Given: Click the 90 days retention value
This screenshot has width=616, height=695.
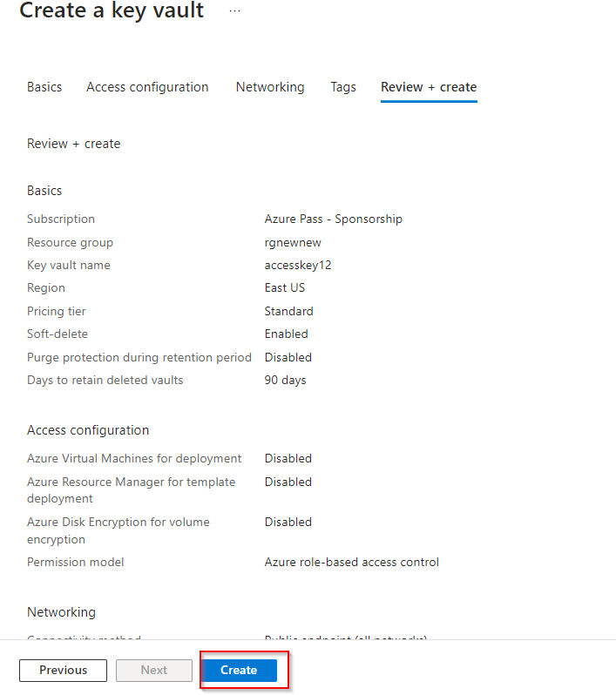Looking at the screenshot, I should coord(286,380).
